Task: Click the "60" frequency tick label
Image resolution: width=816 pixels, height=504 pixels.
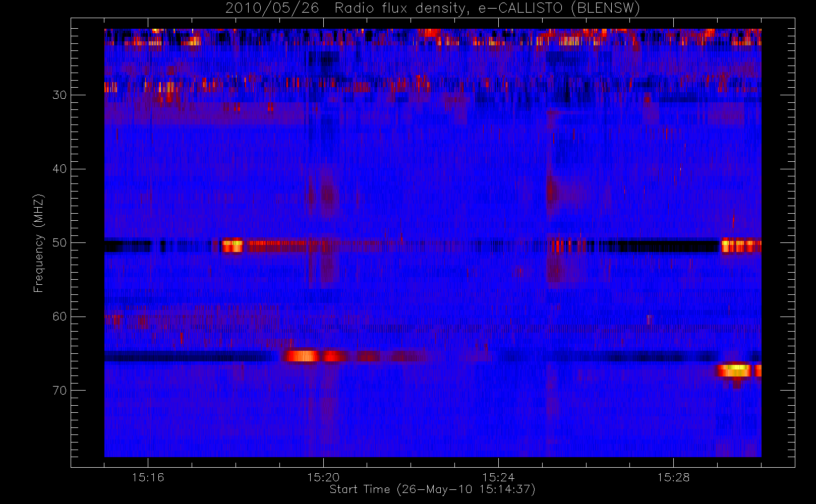Action: (x=60, y=317)
